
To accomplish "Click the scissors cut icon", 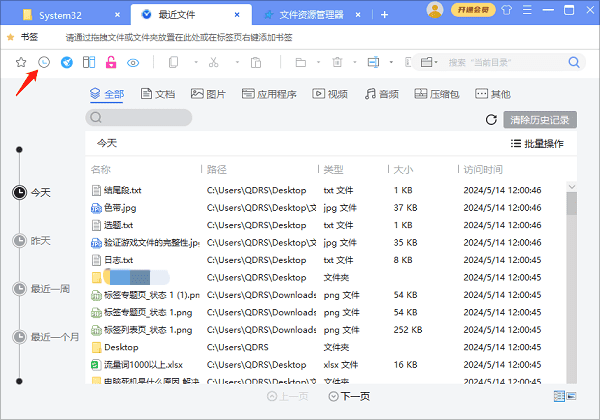I will pos(214,62).
